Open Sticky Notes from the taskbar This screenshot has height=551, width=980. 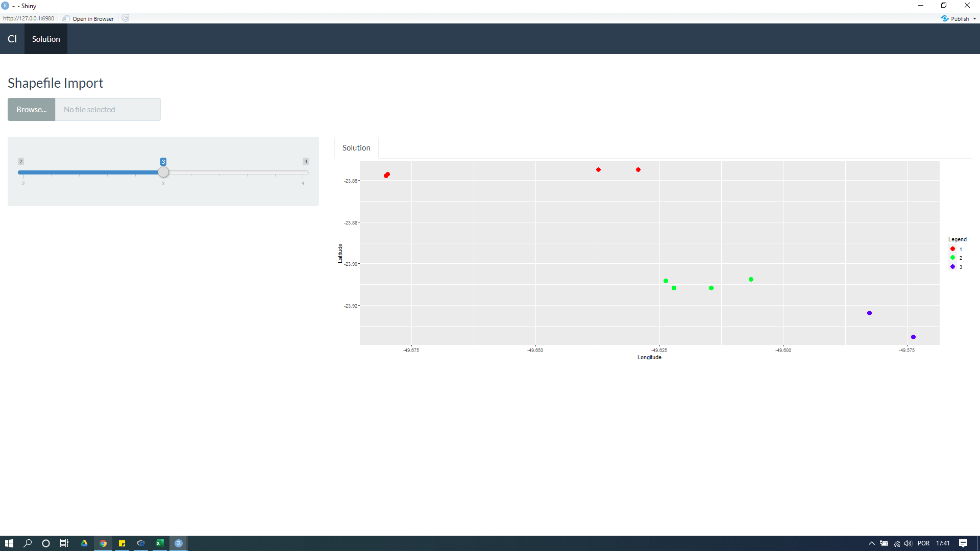tap(122, 543)
